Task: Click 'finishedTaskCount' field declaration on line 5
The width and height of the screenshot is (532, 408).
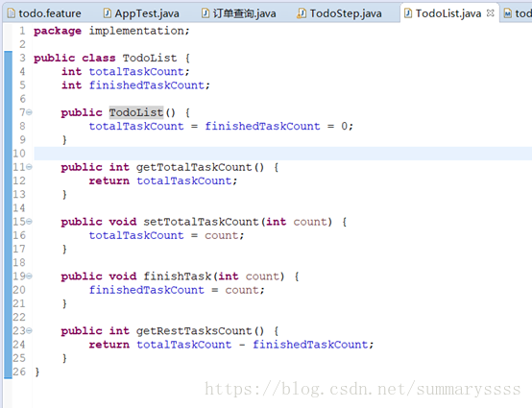Action: (147, 85)
